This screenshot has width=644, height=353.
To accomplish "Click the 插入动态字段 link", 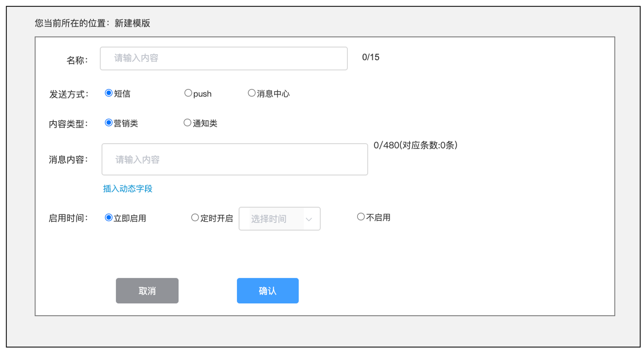I will click(x=128, y=189).
